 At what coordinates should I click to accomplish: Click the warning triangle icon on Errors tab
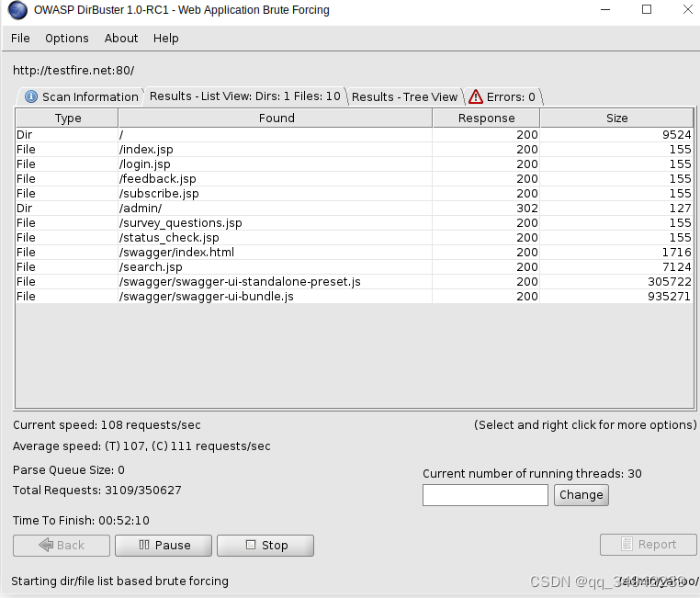click(476, 96)
